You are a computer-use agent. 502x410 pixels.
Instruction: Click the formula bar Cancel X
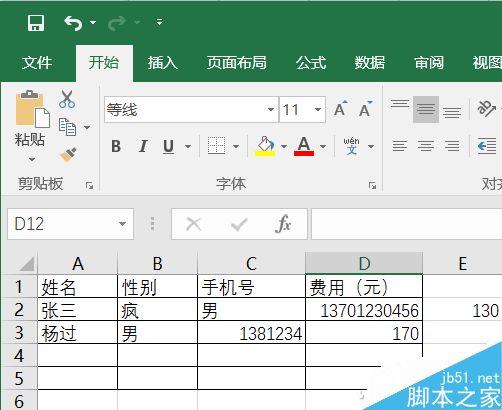(194, 224)
